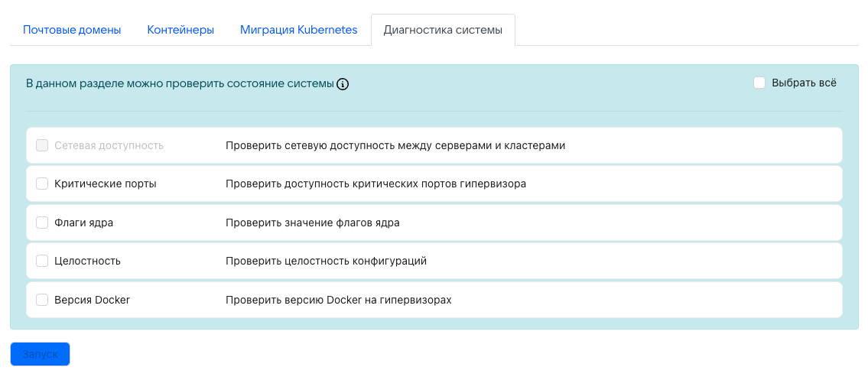The width and height of the screenshot is (868, 377).
Task: Click the description about network availability between servers
Action: (x=395, y=145)
